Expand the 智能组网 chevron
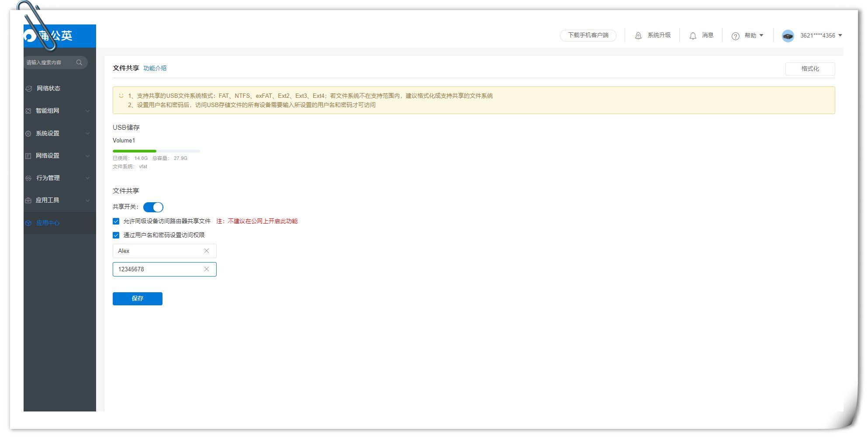 [87, 111]
